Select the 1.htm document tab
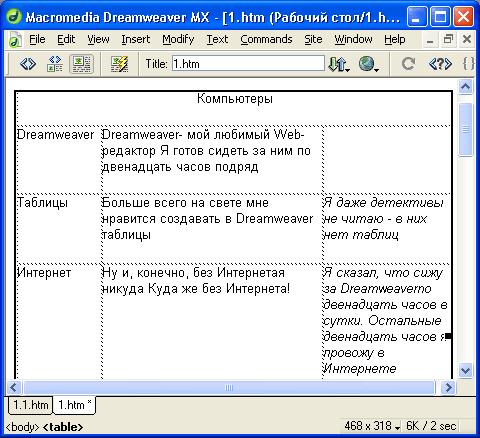 pyautogui.click(x=74, y=405)
